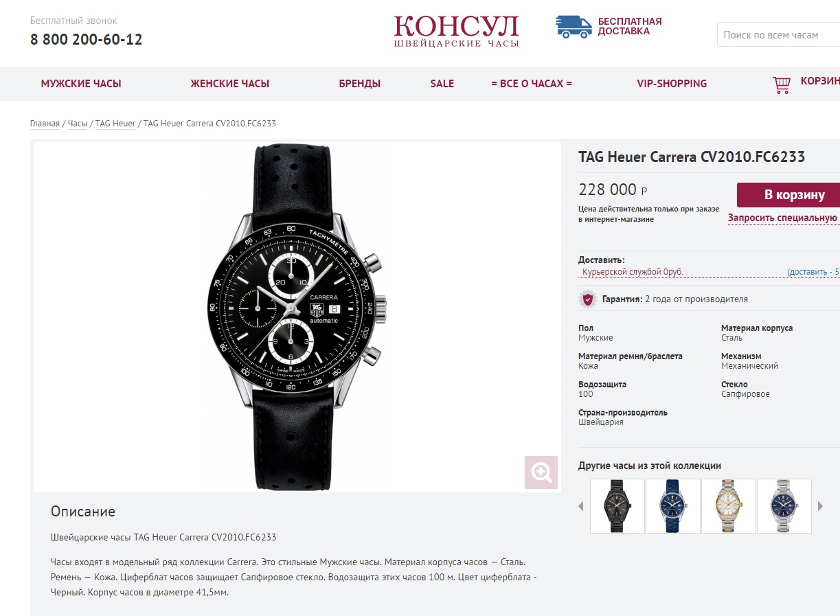Click the Запросить специальную link
This screenshot has width=840, height=616.
tap(784, 218)
